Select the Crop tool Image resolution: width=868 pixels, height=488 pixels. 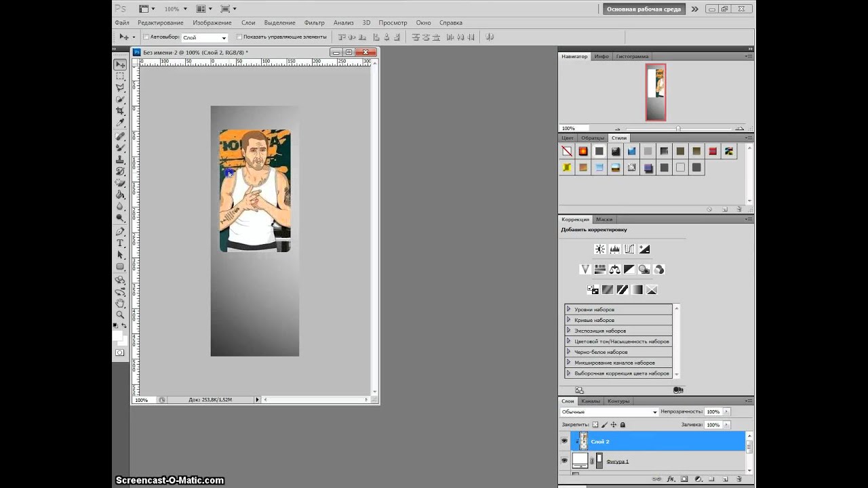click(120, 110)
